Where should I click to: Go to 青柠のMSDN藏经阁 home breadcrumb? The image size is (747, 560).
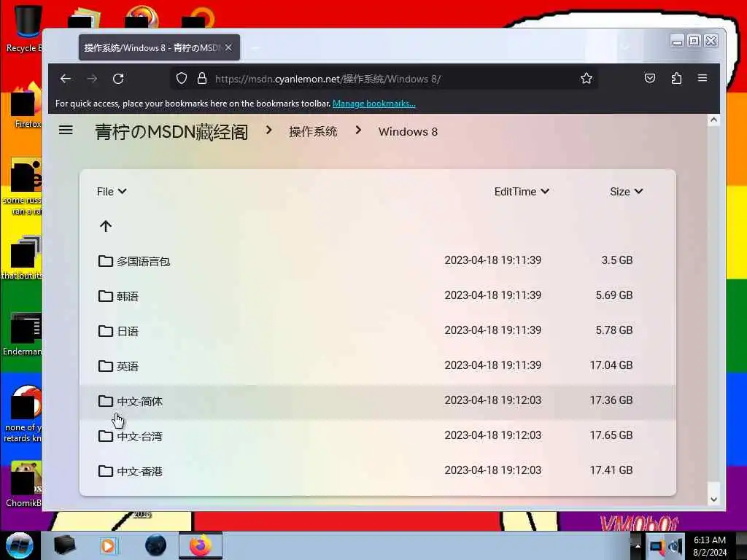[x=171, y=132]
